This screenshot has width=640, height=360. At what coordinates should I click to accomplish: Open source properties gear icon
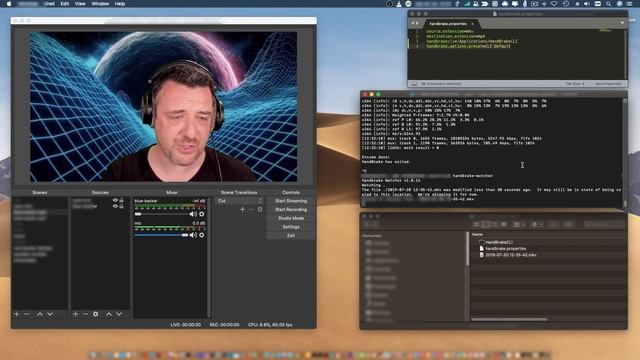click(x=96, y=314)
